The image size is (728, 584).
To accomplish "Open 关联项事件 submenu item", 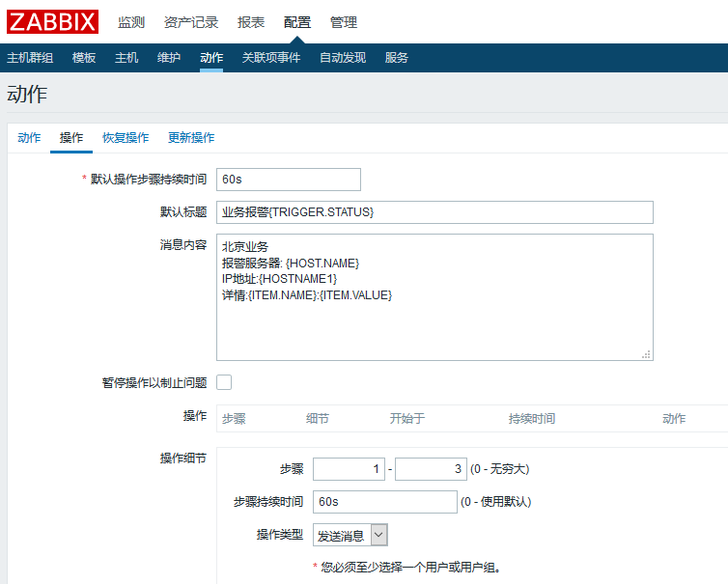I will (x=271, y=58).
